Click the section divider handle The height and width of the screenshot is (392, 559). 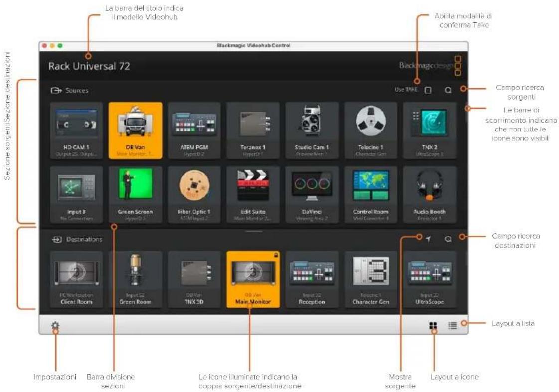[254, 231]
